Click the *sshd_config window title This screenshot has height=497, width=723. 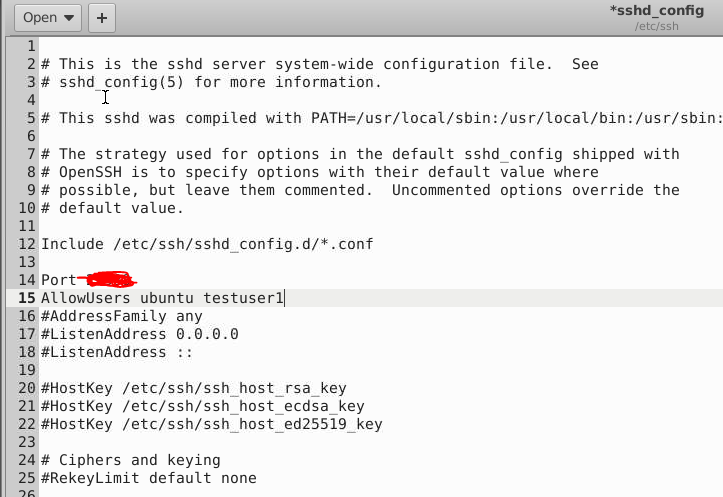(655, 11)
